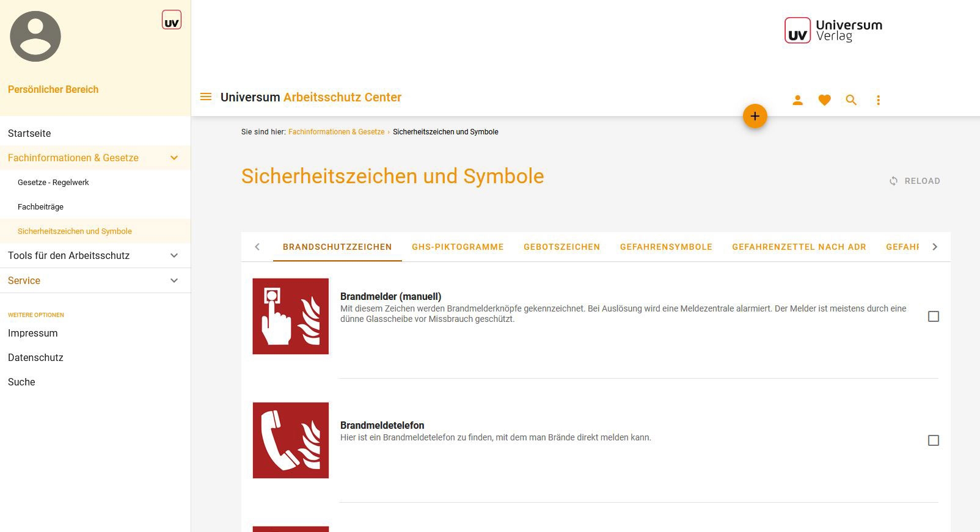Open the hamburger menu icon

(206, 97)
